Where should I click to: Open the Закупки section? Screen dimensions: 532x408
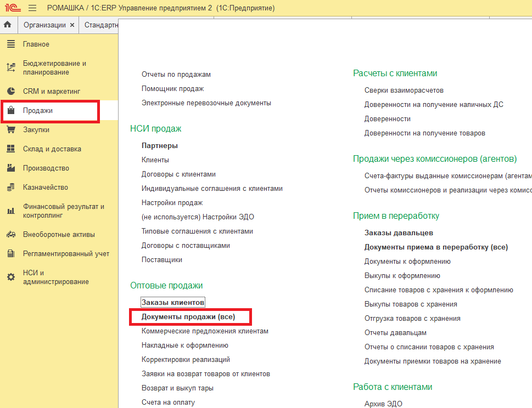[x=36, y=130]
